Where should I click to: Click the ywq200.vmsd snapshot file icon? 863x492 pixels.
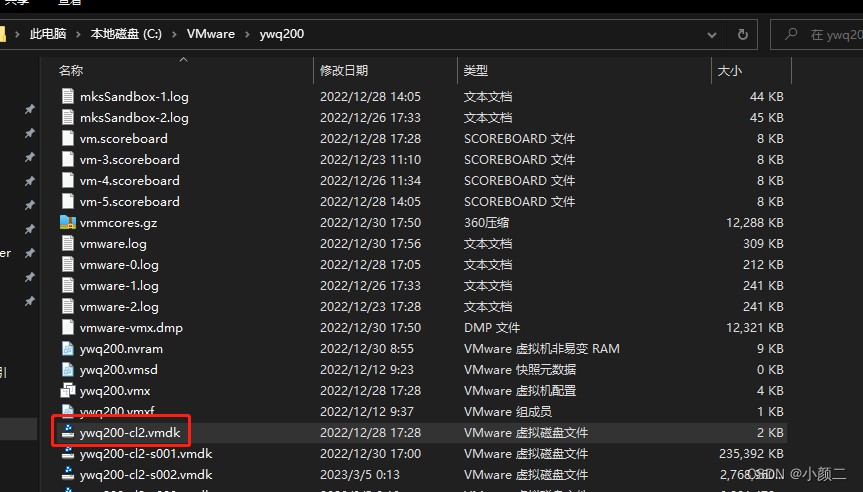coord(68,370)
